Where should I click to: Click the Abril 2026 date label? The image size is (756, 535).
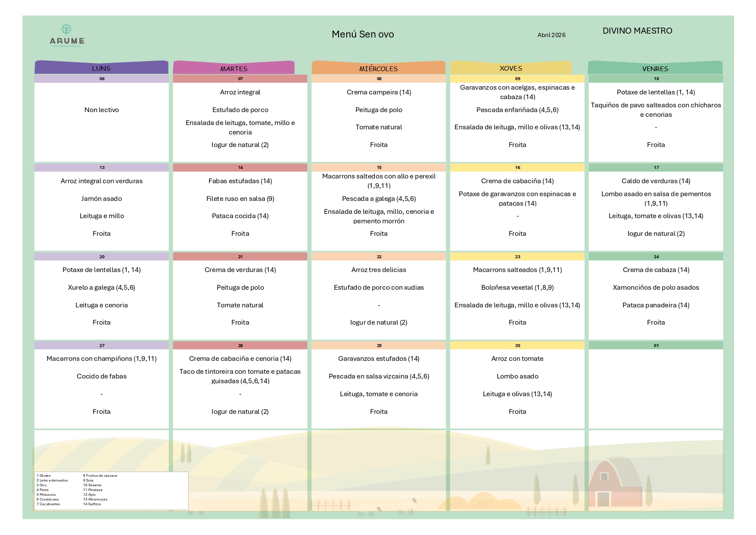[551, 35]
